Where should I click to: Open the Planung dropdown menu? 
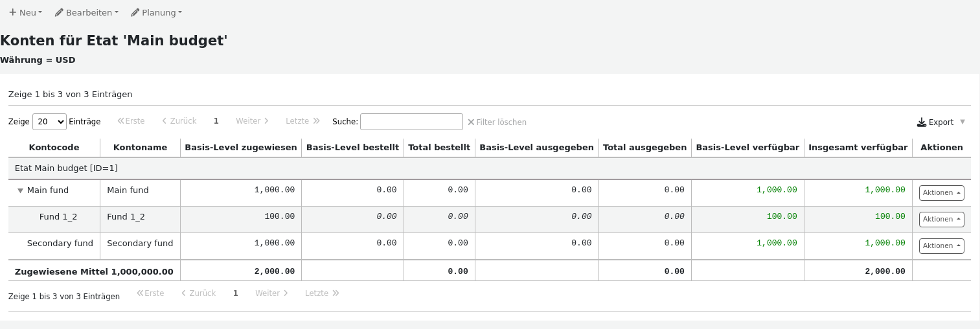coord(156,12)
